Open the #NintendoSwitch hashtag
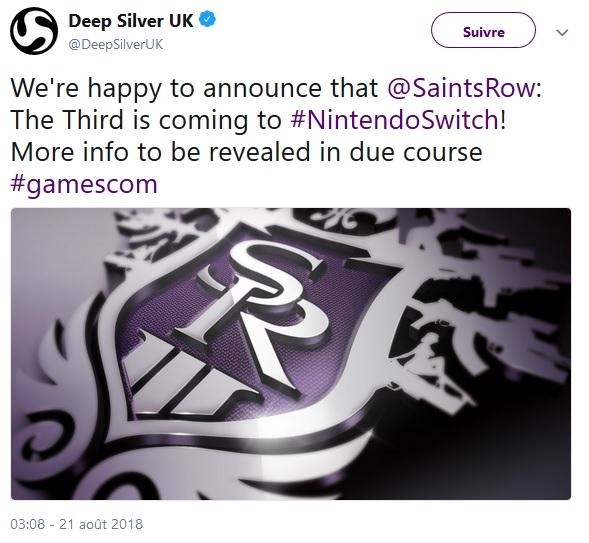589x543 pixels. tap(395, 120)
